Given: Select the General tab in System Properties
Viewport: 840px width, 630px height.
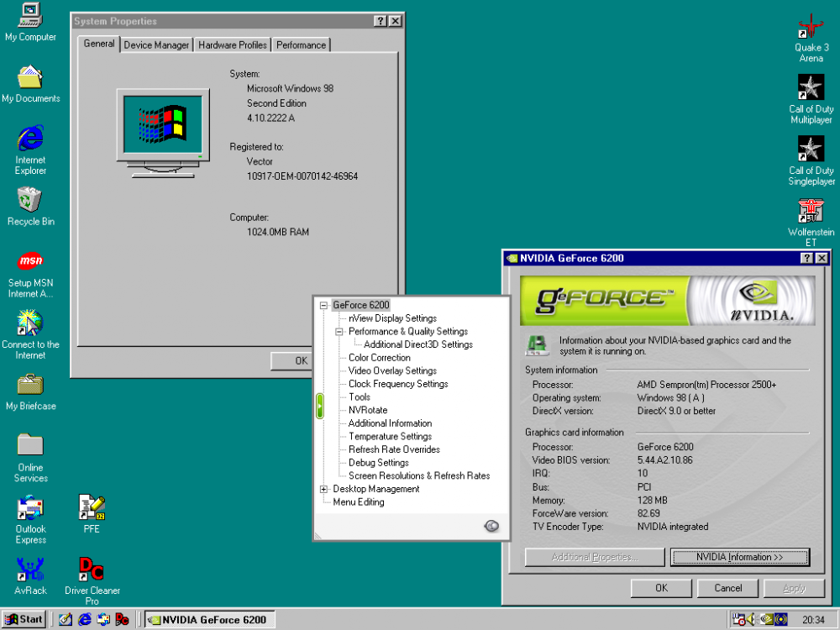Looking at the screenshot, I should pos(98,44).
